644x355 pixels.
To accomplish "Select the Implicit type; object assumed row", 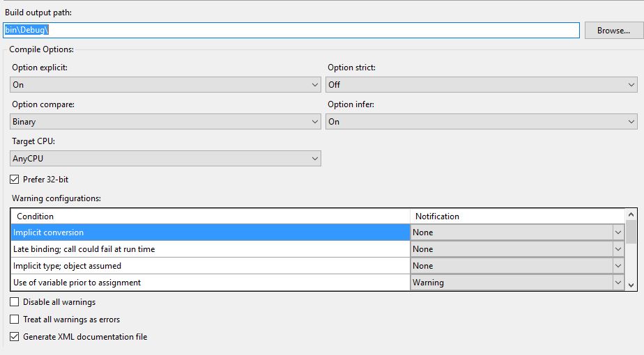I will (x=209, y=266).
